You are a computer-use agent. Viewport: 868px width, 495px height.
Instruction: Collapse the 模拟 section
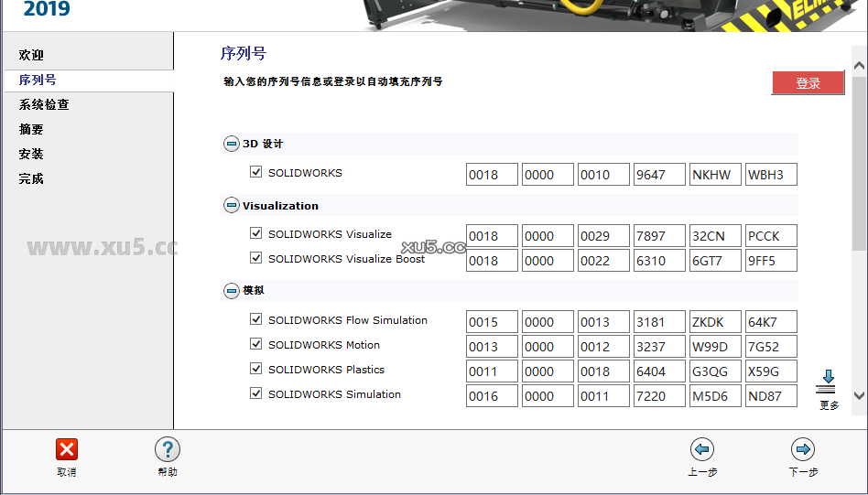pyautogui.click(x=231, y=291)
